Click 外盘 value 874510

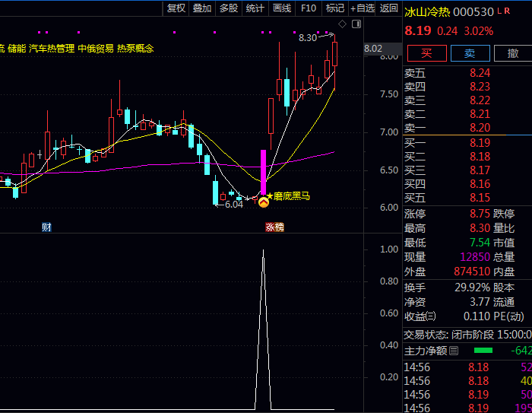point(472,272)
